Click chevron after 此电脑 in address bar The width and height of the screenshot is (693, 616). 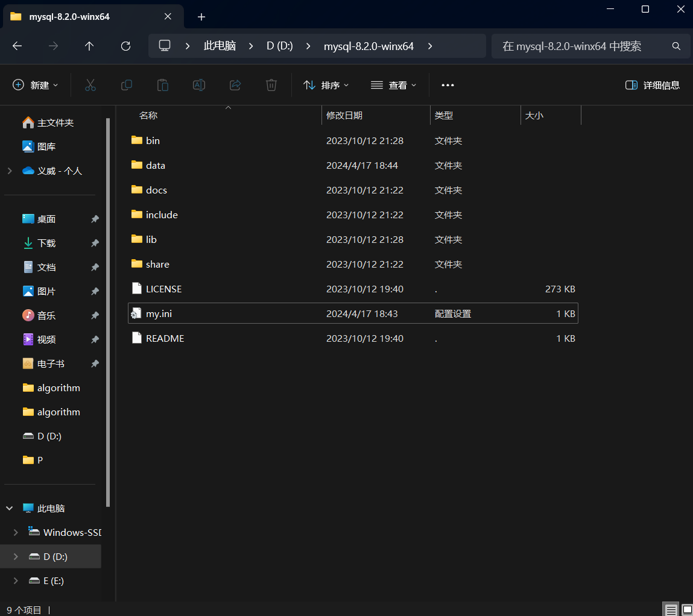tap(251, 46)
